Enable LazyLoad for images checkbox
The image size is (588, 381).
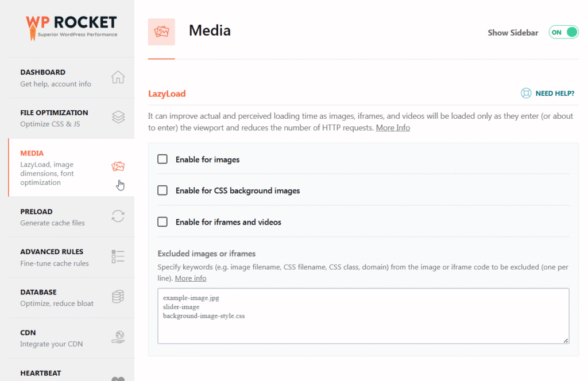tap(163, 160)
